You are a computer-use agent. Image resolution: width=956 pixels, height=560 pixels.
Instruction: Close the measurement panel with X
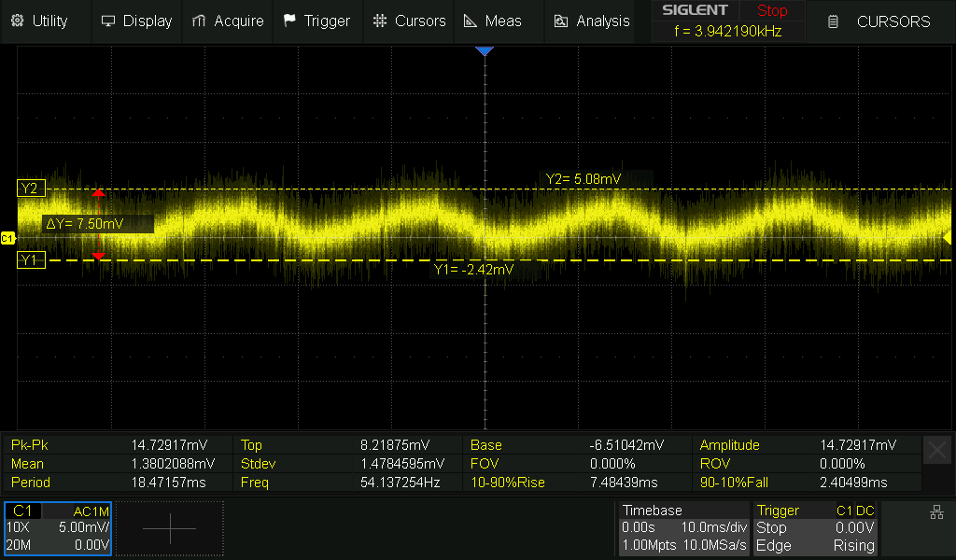[x=936, y=451]
